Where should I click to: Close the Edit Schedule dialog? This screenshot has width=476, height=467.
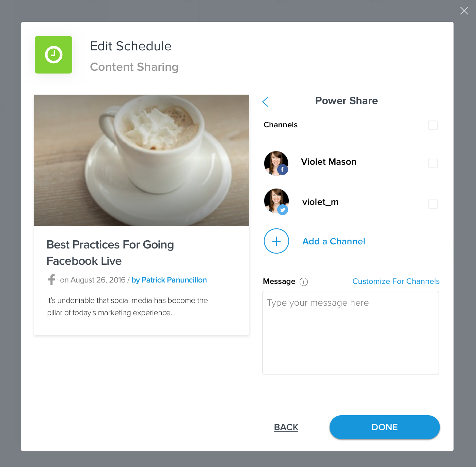click(464, 11)
